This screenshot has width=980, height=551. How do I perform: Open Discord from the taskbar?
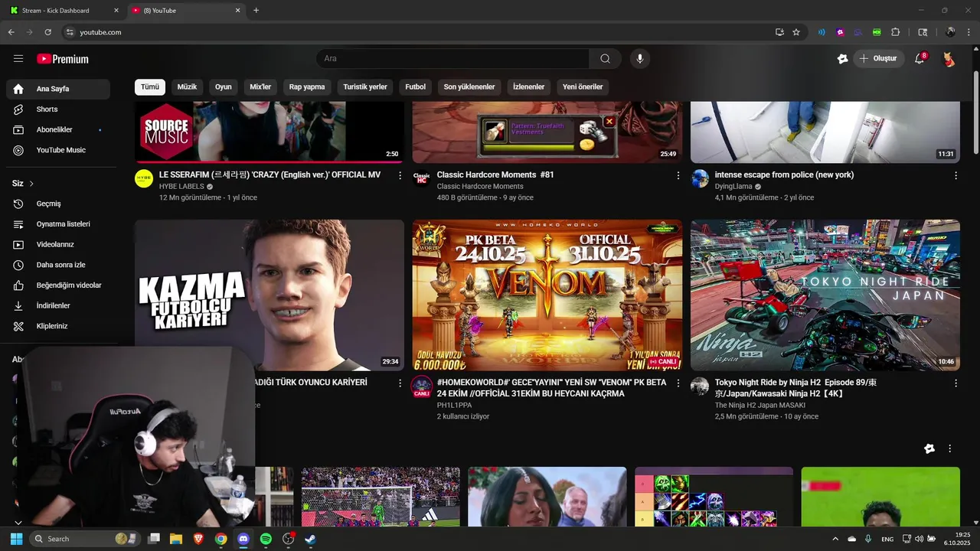tap(243, 539)
